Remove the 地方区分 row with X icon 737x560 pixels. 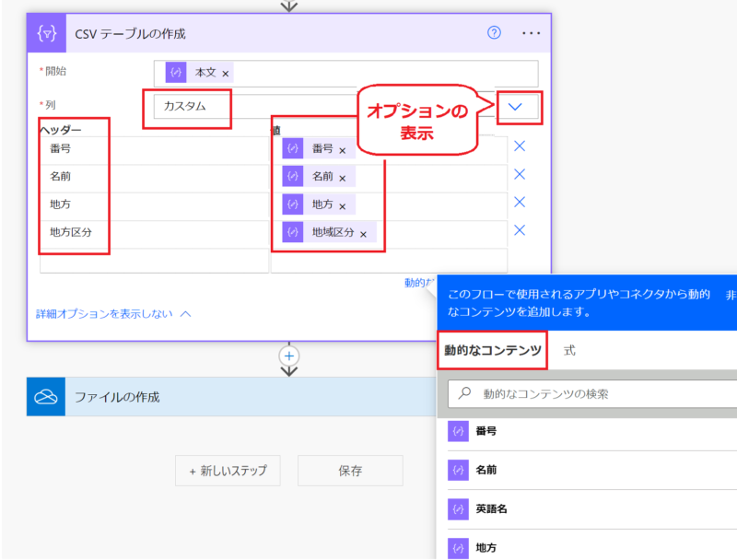[x=520, y=231]
